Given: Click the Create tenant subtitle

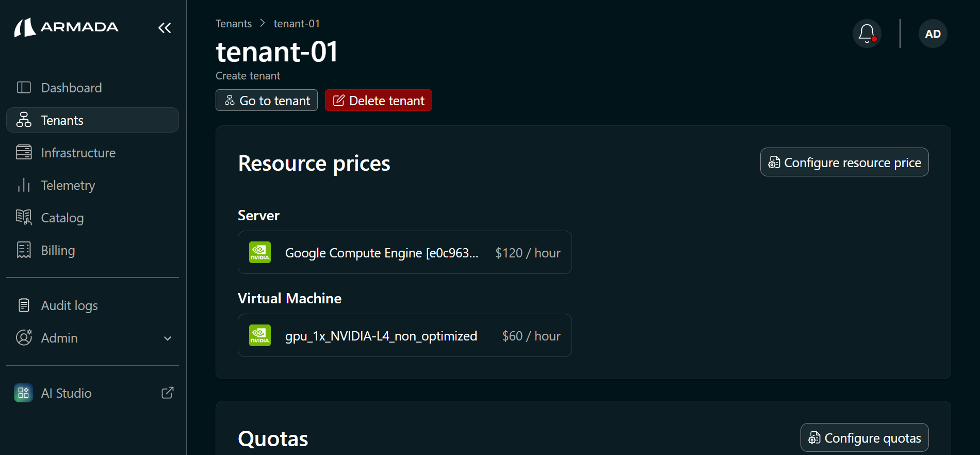Looking at the screenshot, I should pos(248,76).
